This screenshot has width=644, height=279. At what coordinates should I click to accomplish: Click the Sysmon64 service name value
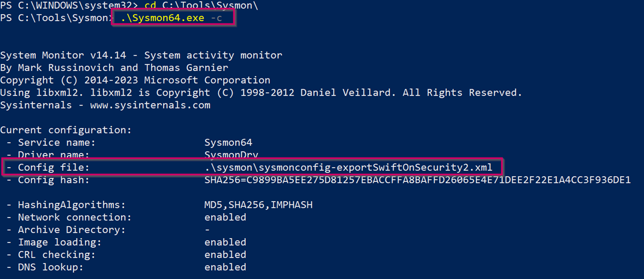[x=228, y=143]
